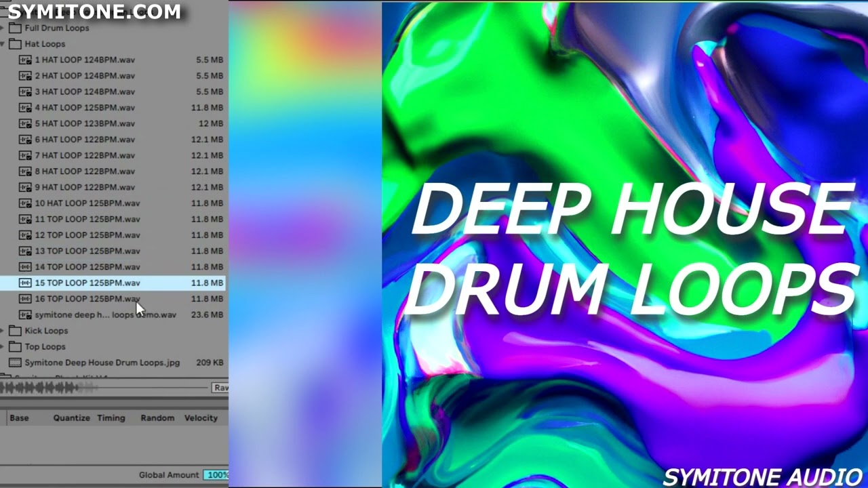Select file name 6 HAT LOOP 122BPM.wav

point(85,140)
